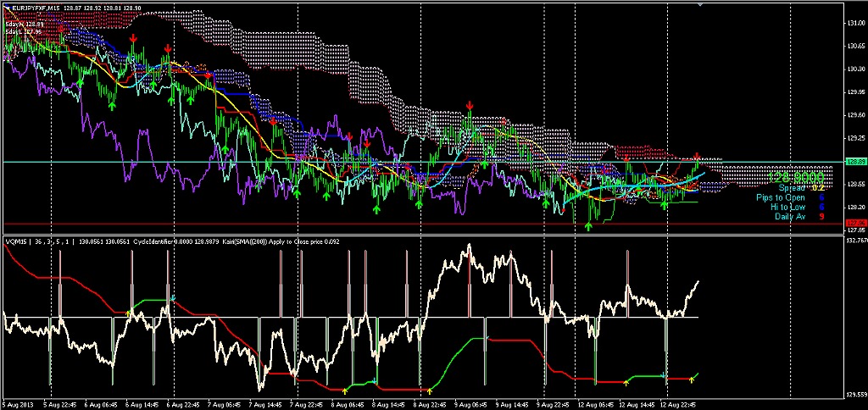Image resolution: width=868 pixels, height=410 pixels.
Task: Click the lowest green up arrow on price chart
Action: (588, 226)
